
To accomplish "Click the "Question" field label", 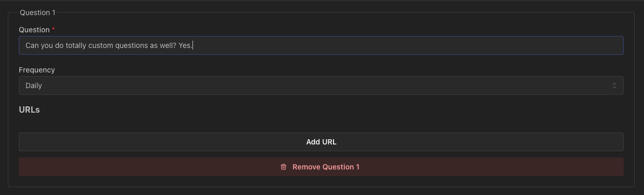I will coord(34,30).
